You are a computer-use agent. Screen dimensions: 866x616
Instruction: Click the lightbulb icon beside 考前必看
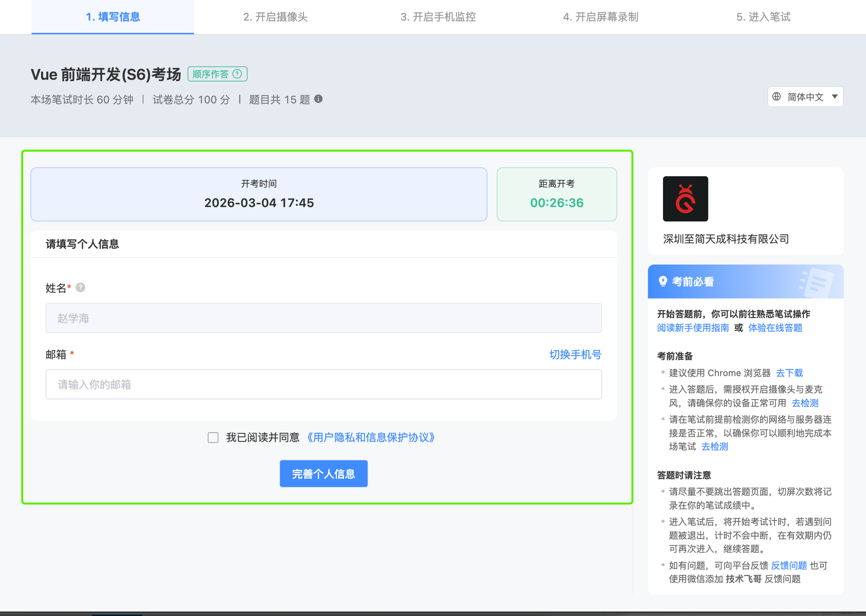click(662, 281)
